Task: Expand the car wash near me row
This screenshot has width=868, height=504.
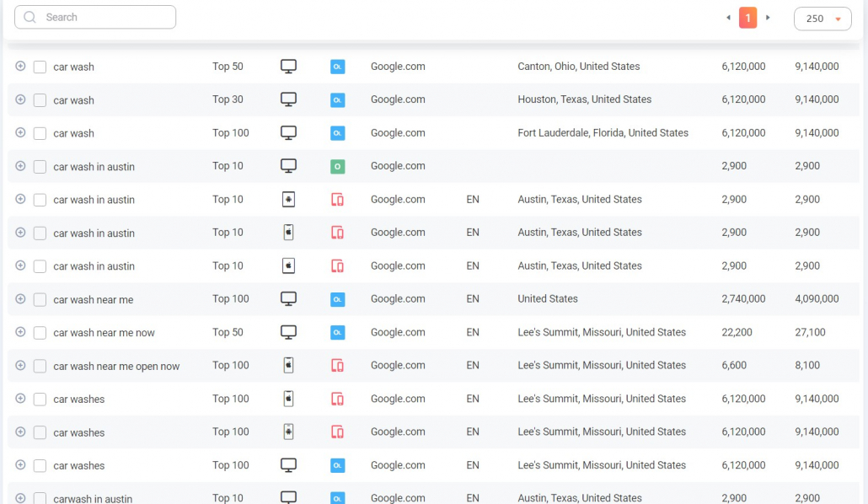Action: 20,298
